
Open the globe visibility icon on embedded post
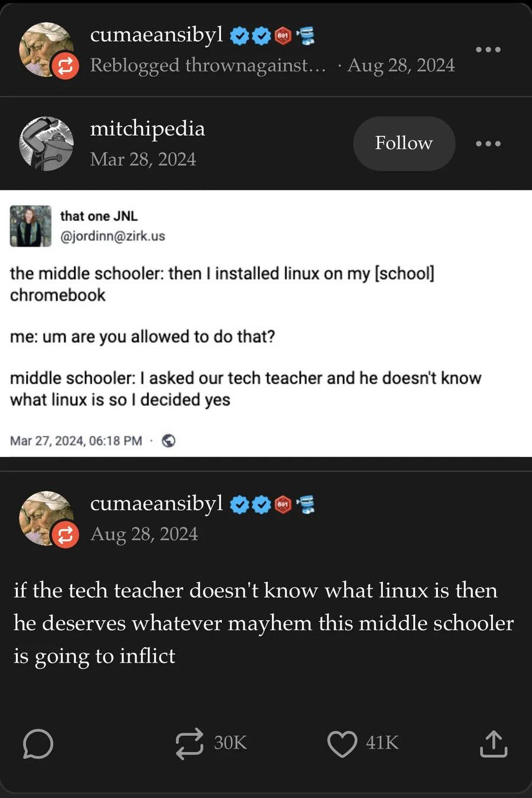click(x=168, y=440)
